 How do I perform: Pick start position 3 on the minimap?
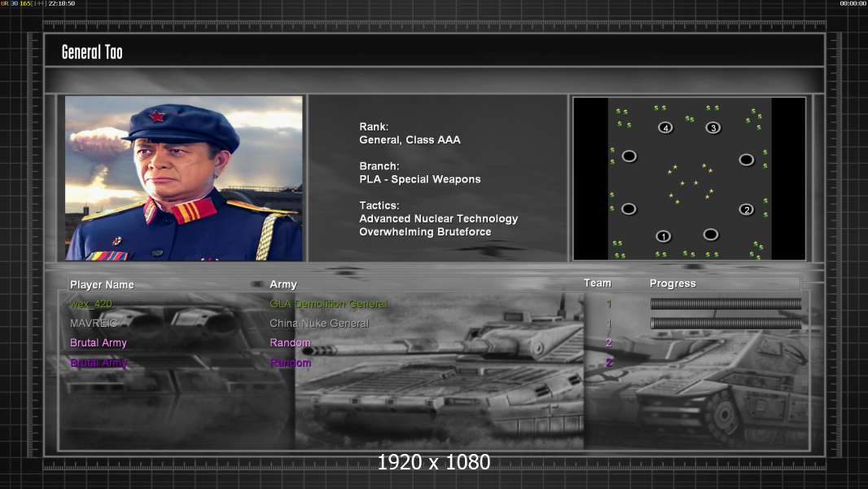point(713,128)
